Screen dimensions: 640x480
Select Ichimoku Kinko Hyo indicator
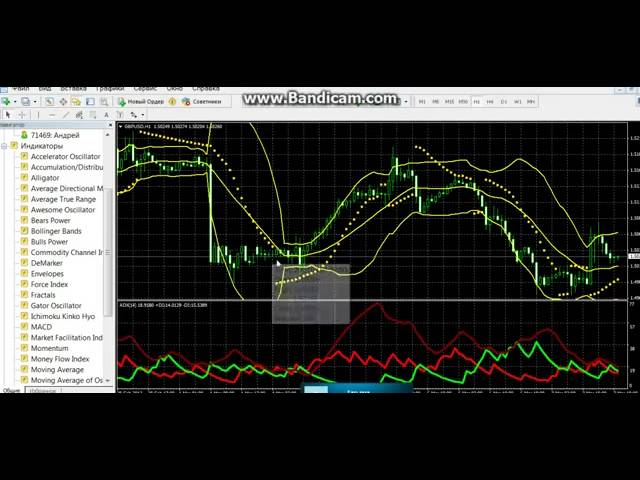point(63,316)
